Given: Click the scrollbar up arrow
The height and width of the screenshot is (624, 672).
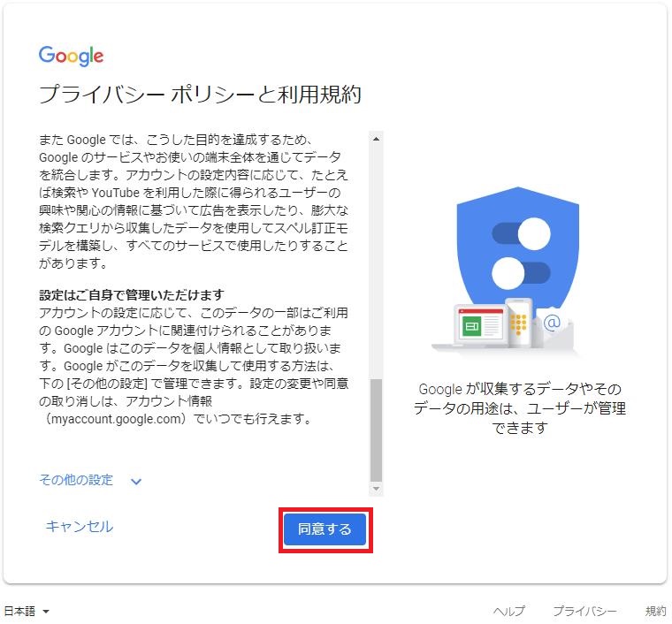Looking at the screenshot, I should click(x=377, y=139).
